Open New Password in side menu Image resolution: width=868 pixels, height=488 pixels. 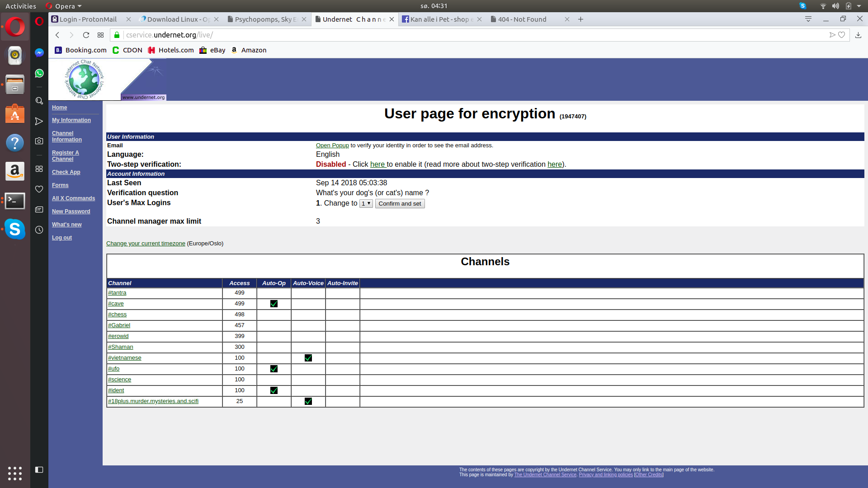click(71, 211)
